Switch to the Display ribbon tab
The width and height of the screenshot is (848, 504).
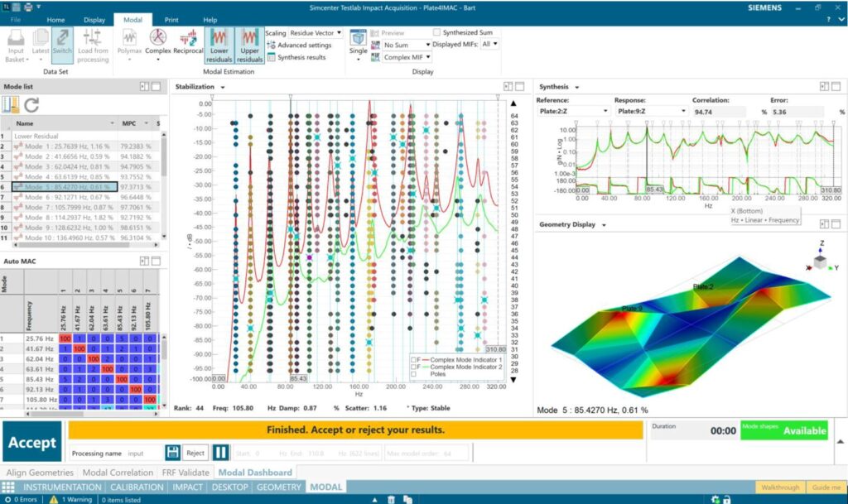pyautogui.click(x=94, y=19)
